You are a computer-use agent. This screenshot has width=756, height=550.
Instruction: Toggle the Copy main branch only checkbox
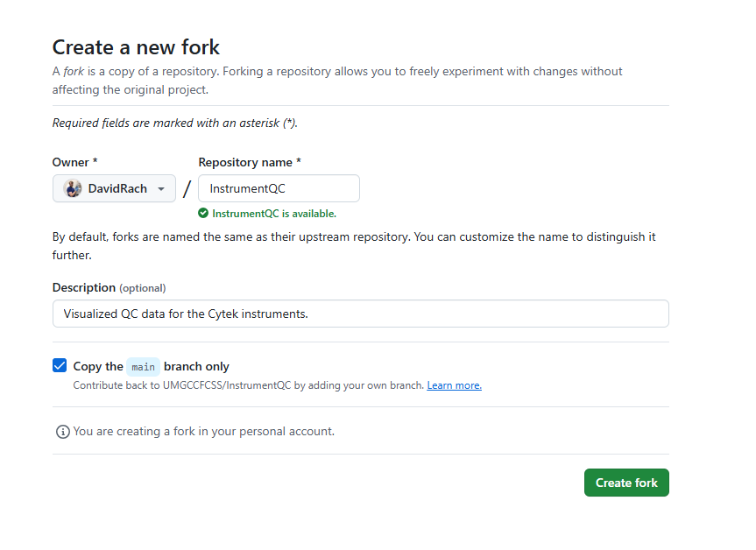[60, 366]
